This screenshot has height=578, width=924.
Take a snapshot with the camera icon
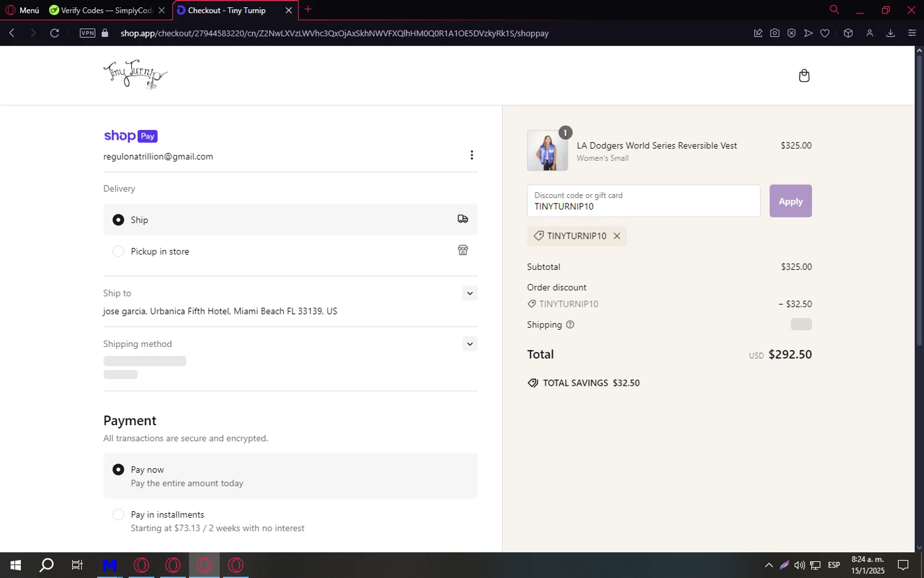(774, 33)
